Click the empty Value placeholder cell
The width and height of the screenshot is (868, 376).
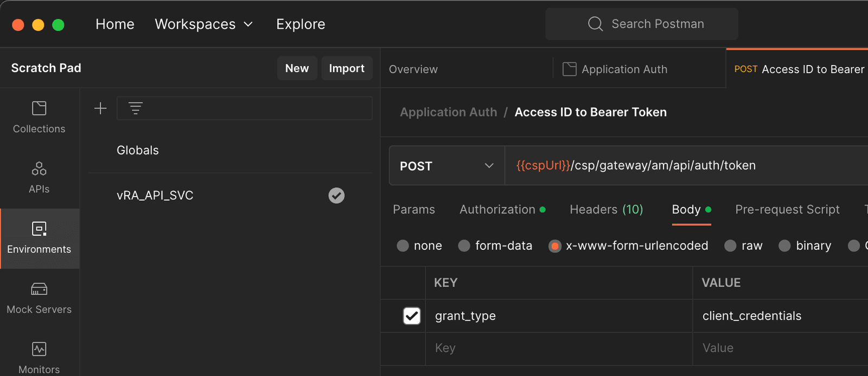click(781, 348)
